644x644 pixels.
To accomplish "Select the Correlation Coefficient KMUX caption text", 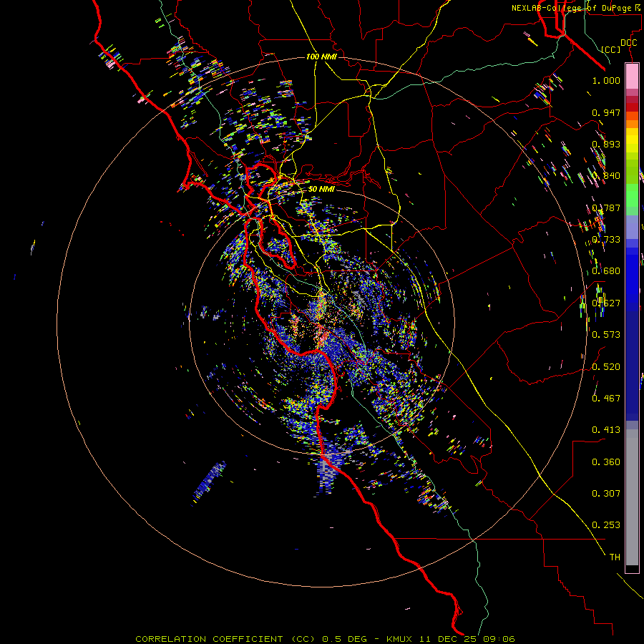I will pyautogui.click(x=325, y=639).
